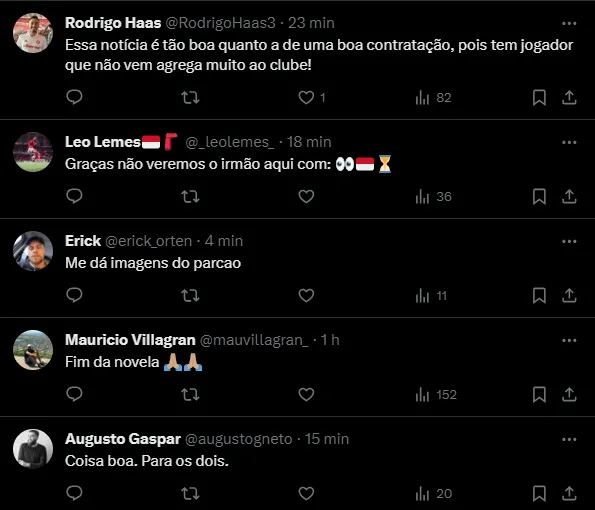The height and width of the screenshot is (510, 595).
Task: Bookmark Leo Lemes's tweet
Action: (539, 197)
